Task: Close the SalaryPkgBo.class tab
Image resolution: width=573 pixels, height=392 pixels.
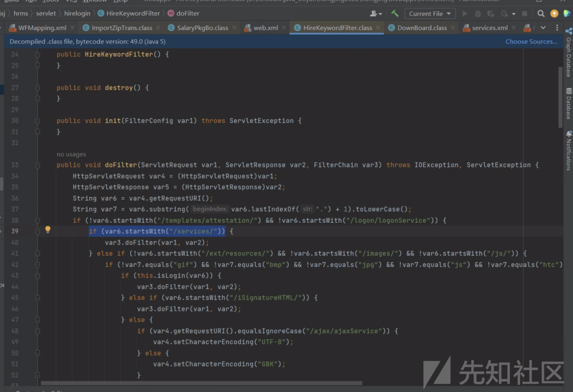Action: point(235,28)
